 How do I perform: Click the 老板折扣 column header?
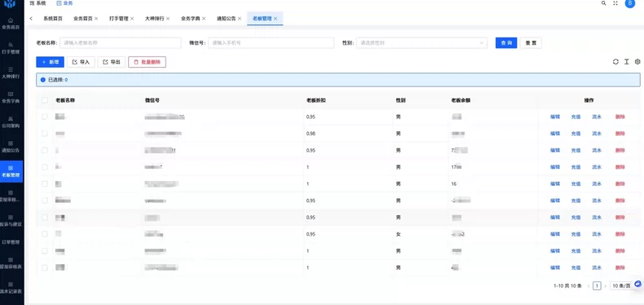click(x=315, y=100)
